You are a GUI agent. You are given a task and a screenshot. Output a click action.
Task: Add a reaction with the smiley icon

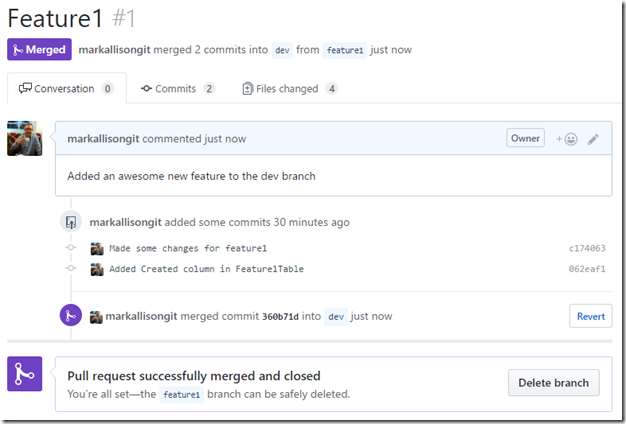pyautogui.click(x=567, y=139)
